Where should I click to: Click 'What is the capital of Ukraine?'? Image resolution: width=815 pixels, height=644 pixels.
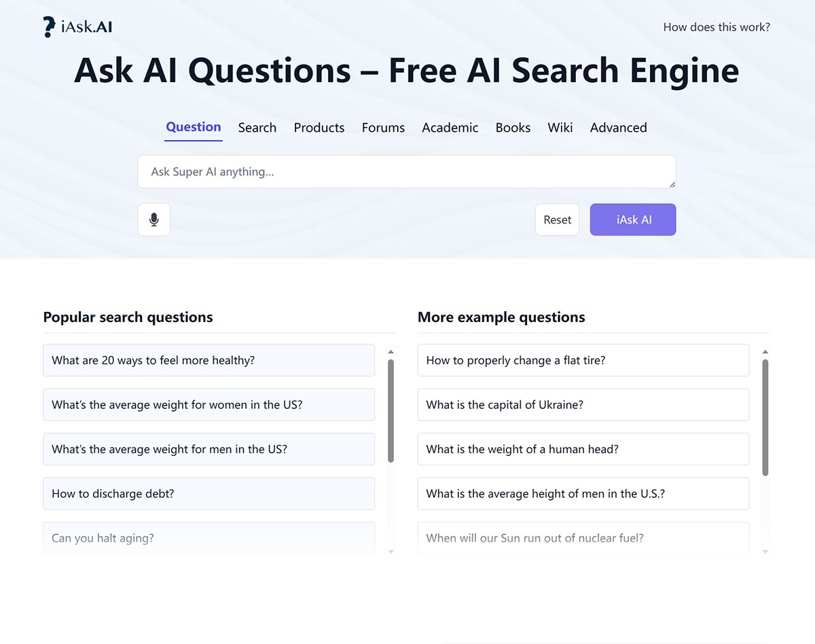click(583, 404)
